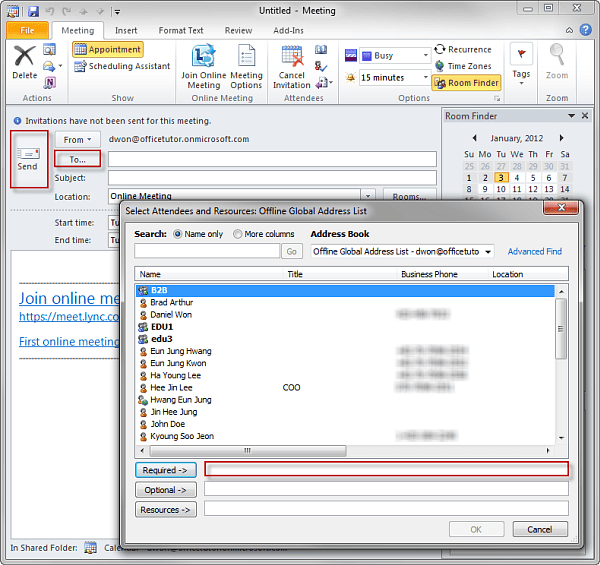This screenshot has width=600, height=565.
Task: Switch to the Review tab
Action: [238, 30]
